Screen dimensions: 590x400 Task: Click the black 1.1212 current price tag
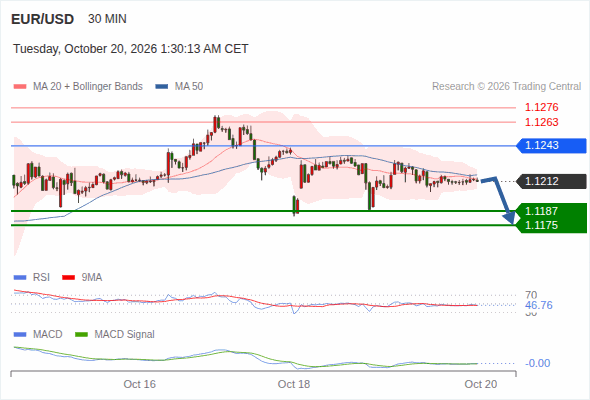click(x=551, y=181)
